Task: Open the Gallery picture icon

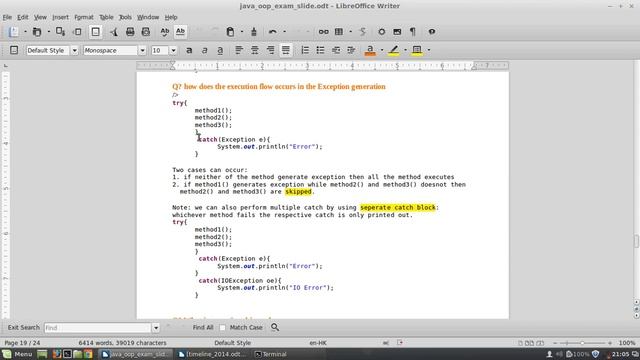Action: coord(397,32)
